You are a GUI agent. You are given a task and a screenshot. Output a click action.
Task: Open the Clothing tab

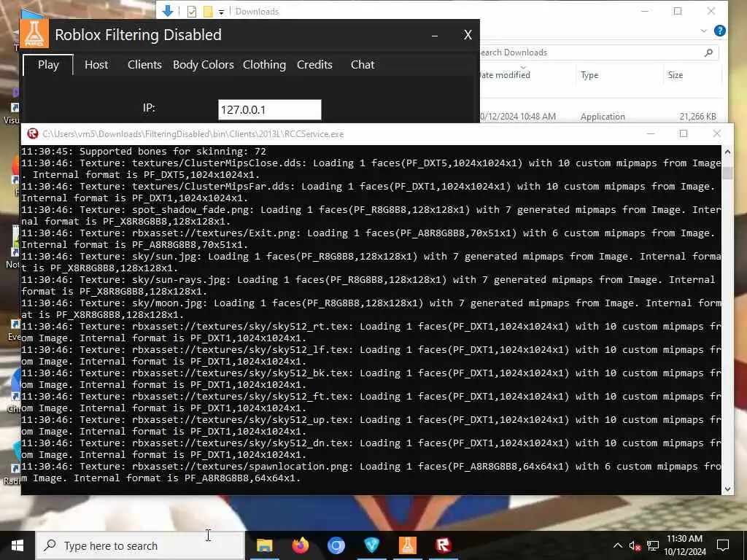[264, 65]
